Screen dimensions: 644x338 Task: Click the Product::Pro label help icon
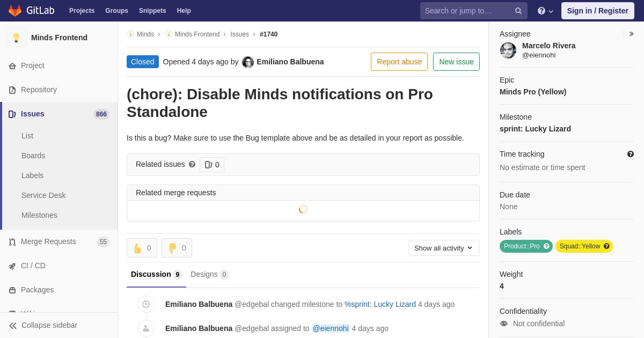pos(546,246)
